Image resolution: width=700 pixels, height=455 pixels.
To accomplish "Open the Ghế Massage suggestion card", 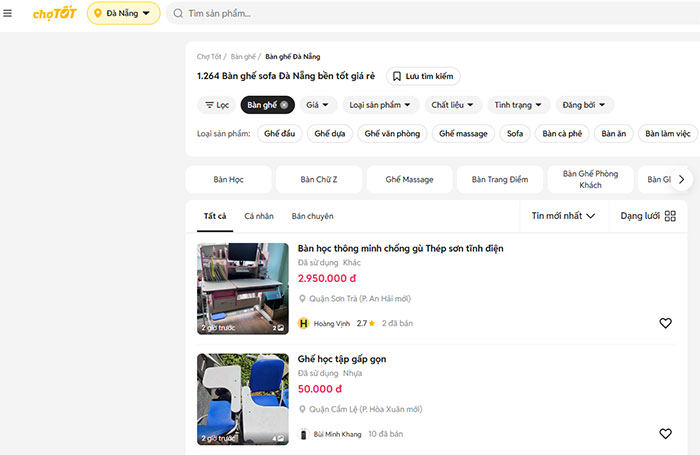I will [409, 179].
